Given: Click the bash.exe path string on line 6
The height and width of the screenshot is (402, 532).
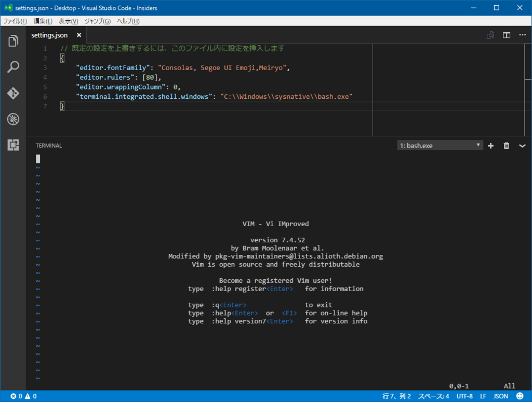Looking at the screenshot, I should (287, 96).
